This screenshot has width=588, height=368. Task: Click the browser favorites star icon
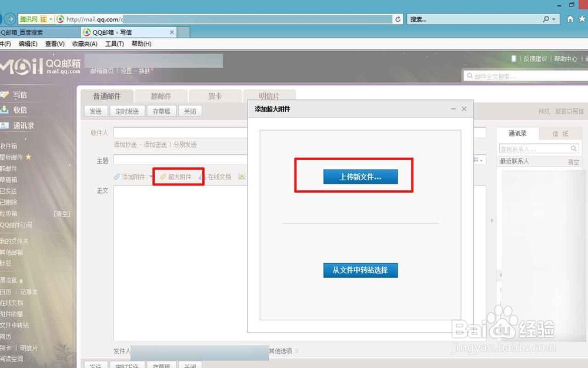pyautogui.click(x=582, y=19)
